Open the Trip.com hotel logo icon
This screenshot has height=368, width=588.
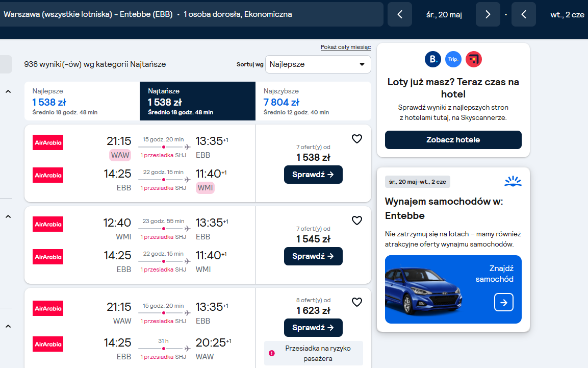click(453, 59)
